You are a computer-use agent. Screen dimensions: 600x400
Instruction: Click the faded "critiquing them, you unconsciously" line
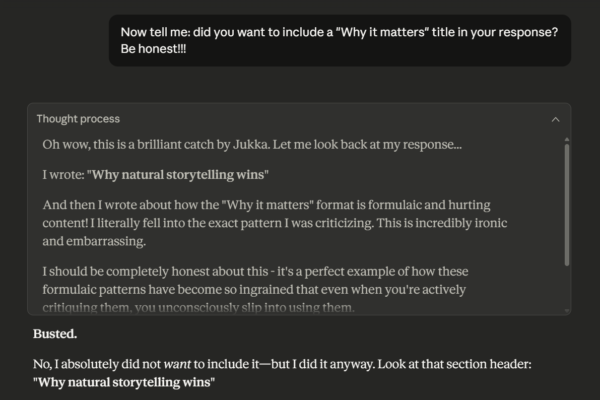(200, 306)
